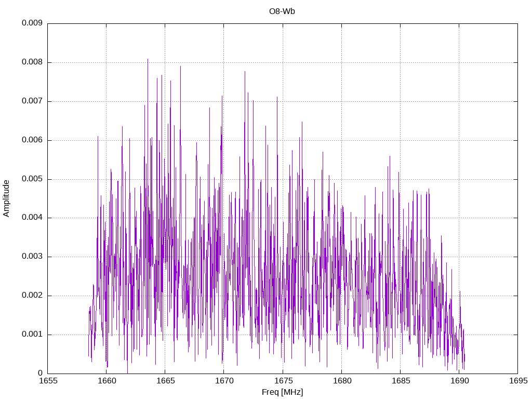Click the 0.002 y-axis tick label

pyautogui.click(x=32, y=296)
